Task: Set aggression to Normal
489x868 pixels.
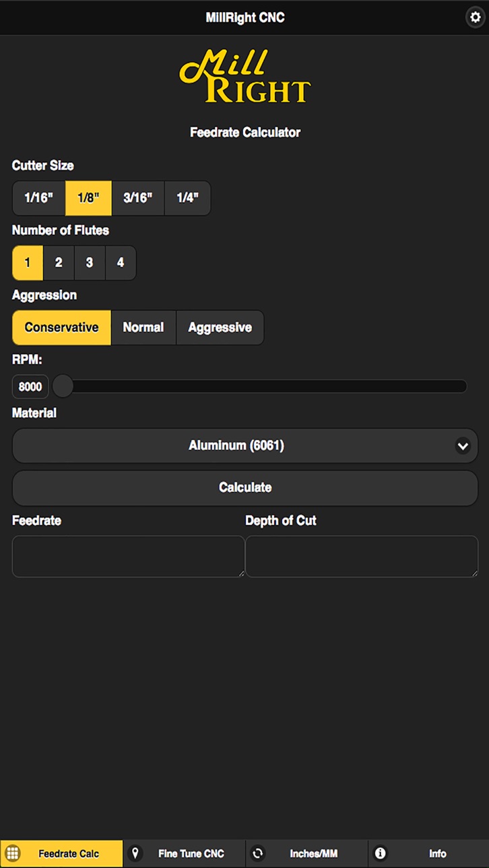Action: pos(143,328)
